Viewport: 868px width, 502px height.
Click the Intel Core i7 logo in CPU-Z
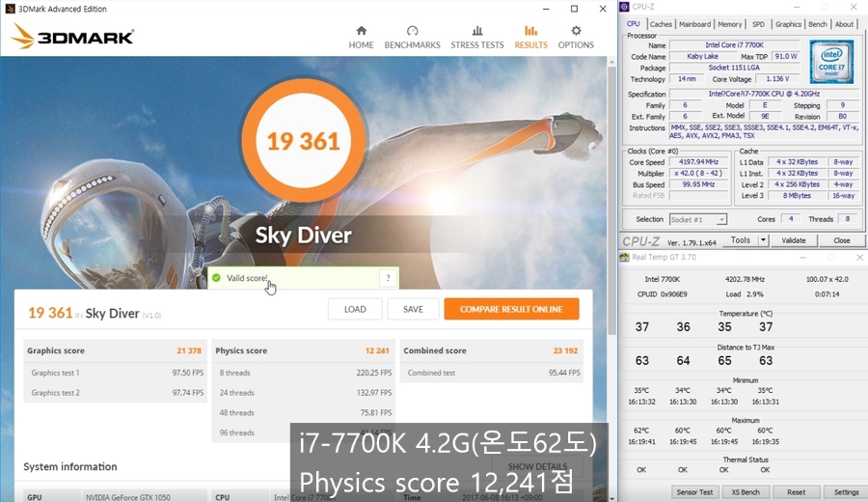[831, 62]
